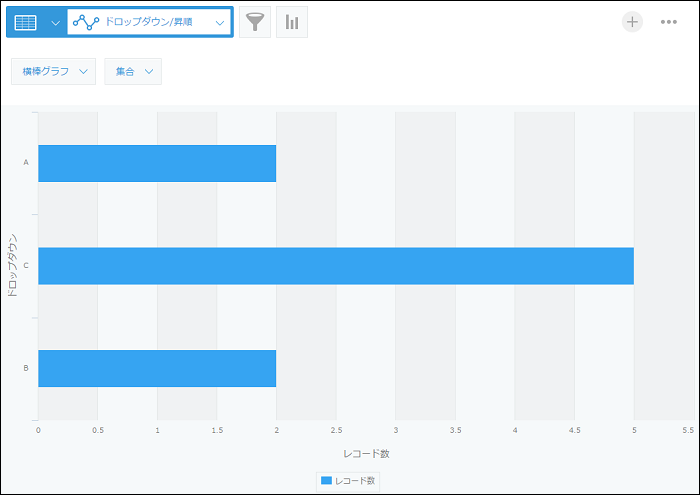Click the blue legend color swatch
Screen dimensions: 700x495
(326, 481)
